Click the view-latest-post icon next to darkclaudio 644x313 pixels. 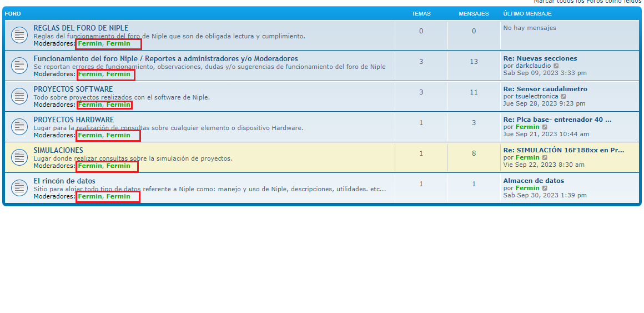(x=556, y=66)
